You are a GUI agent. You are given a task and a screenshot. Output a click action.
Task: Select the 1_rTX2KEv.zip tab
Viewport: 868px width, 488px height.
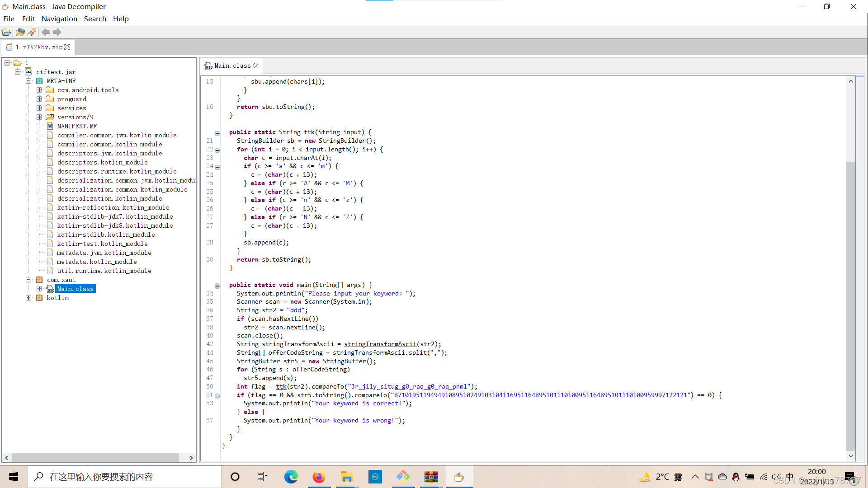click(x=38, y=47)
